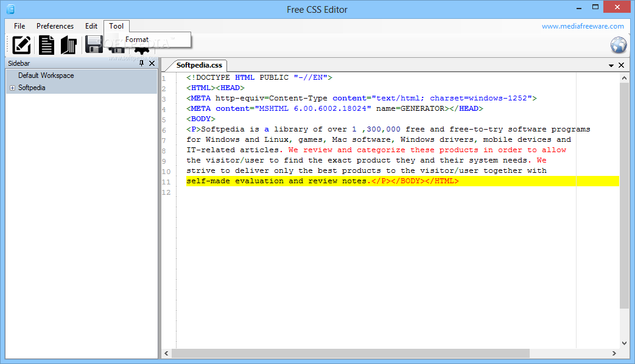Switch to the Softpedia.css tab
Screen dimensions: 635x364
point(199,65)
